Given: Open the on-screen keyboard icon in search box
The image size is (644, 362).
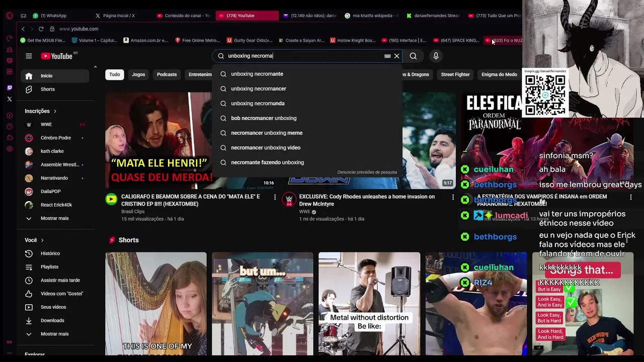Looking at the screenshot, I should 387,56.
